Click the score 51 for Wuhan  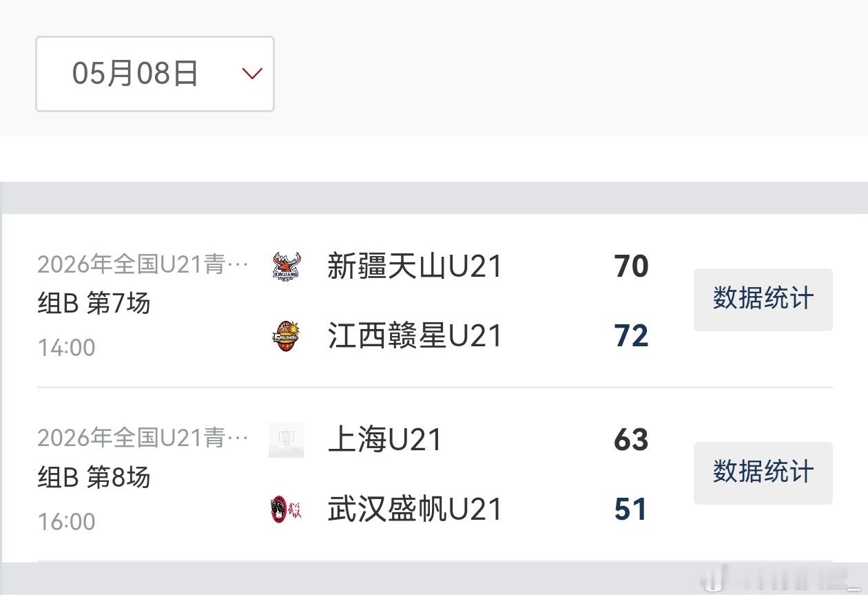point(630,509)
